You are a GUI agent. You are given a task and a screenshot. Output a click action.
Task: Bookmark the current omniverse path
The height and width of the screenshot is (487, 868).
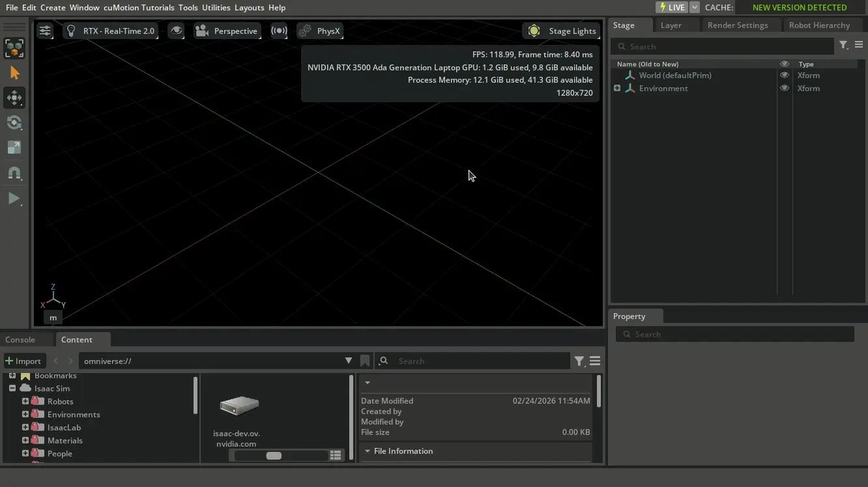tap(365, 361)
